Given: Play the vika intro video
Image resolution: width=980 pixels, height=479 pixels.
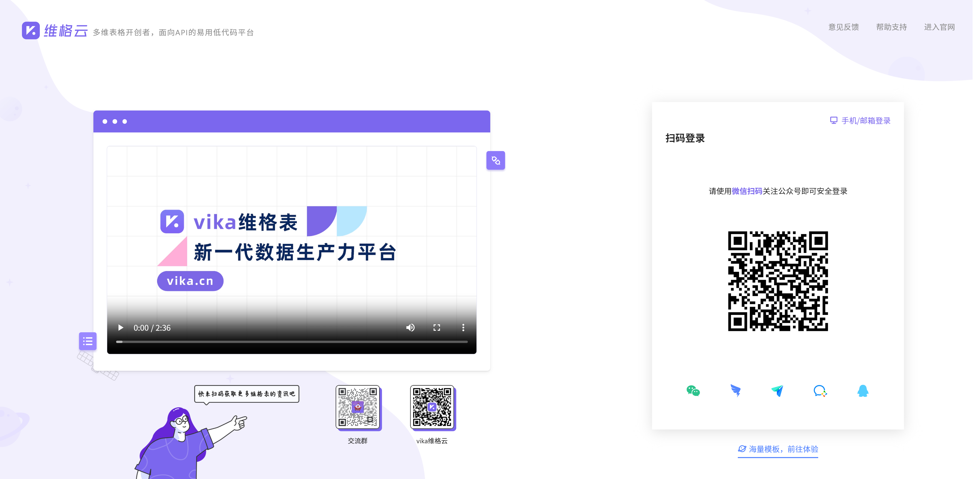Looking at the screenshot, I should (121, 328).
